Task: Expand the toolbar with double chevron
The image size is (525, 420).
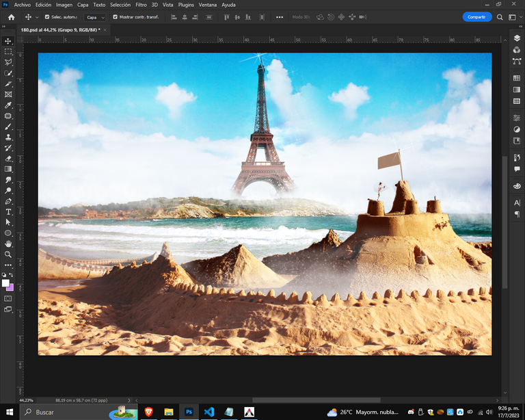Action: (x=3, y=27)
